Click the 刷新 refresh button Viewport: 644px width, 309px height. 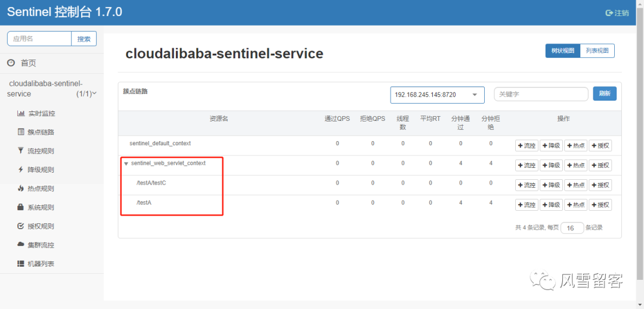[605, 94]
